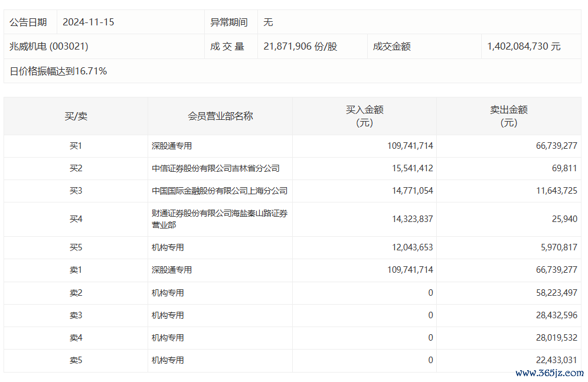
Task: Click the 成 交 量 label
Action: pyautogui.click(x=227, y=47)
